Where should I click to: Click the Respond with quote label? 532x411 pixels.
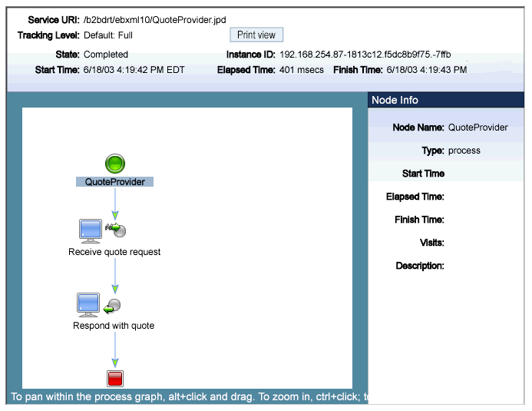(x=114, y=326)
